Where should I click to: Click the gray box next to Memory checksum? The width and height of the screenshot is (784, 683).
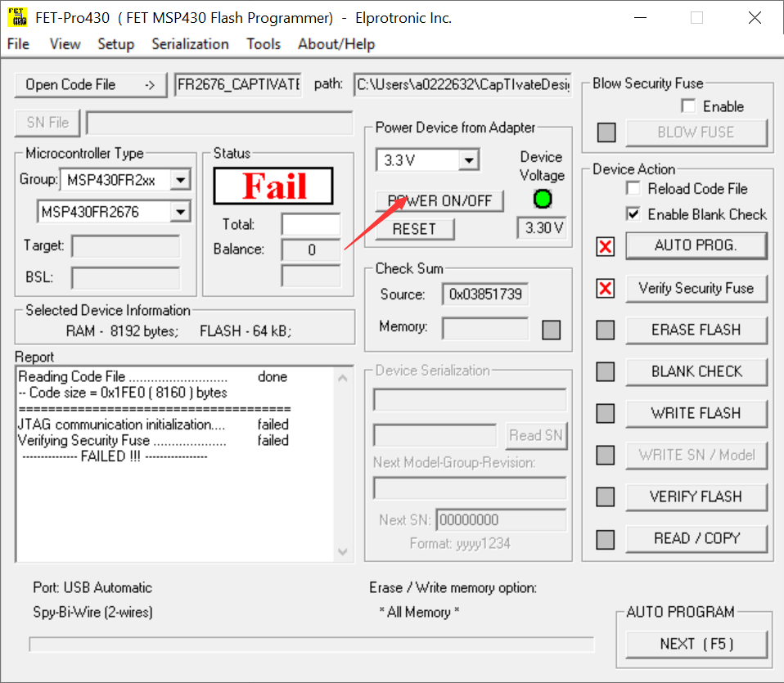point(552,330)
